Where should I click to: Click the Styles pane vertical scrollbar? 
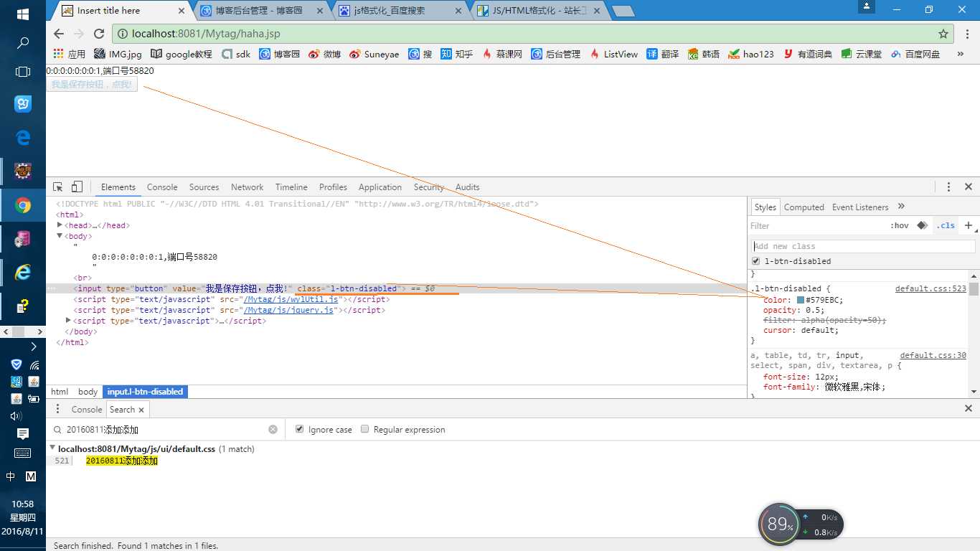pos(974,333)
